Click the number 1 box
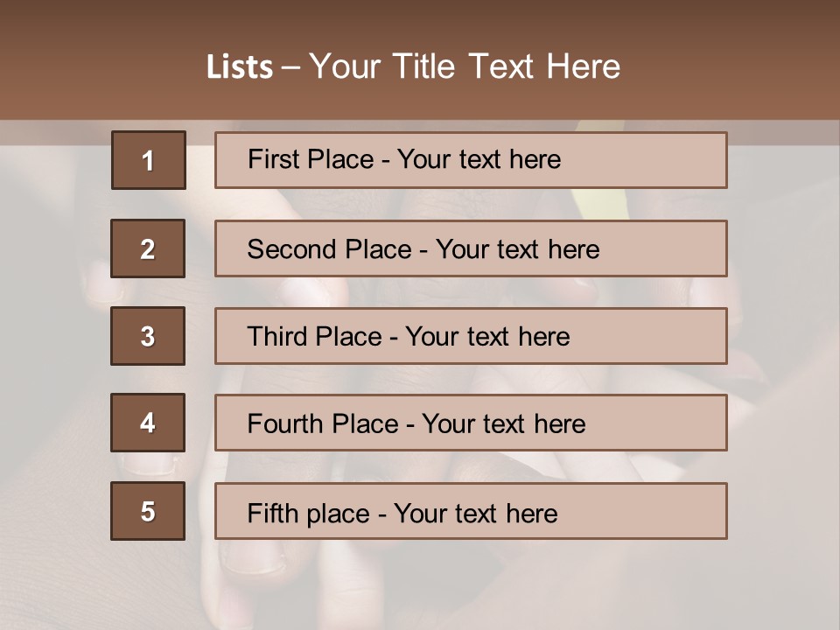The image size is (840, 630). point(149,160)
